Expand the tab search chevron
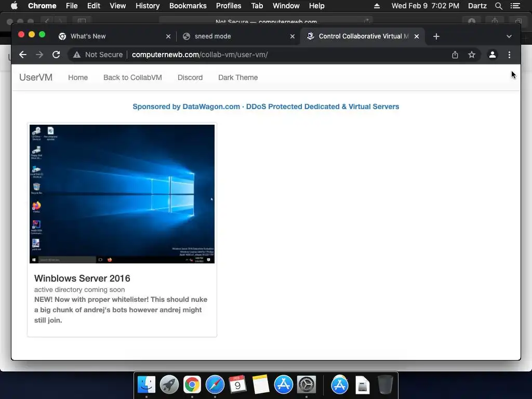The image size is (532, 399). (509, 36)
